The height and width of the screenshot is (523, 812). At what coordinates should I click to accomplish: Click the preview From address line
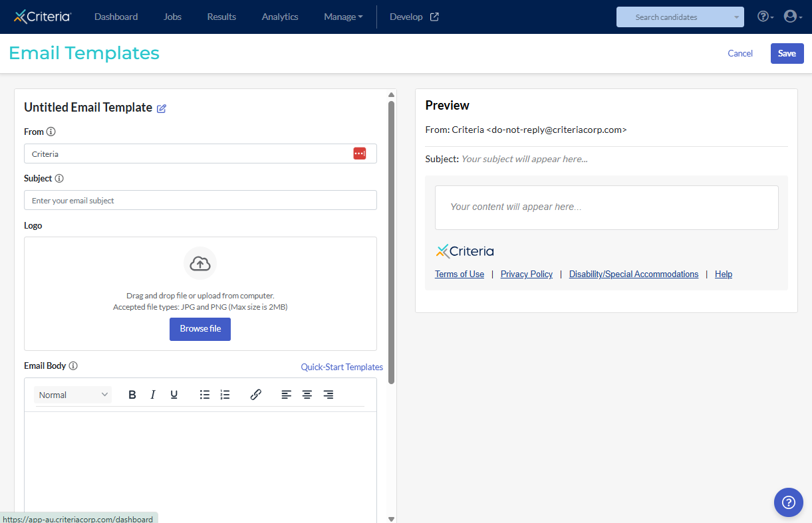pyautogui.click(x=526, y=130)
